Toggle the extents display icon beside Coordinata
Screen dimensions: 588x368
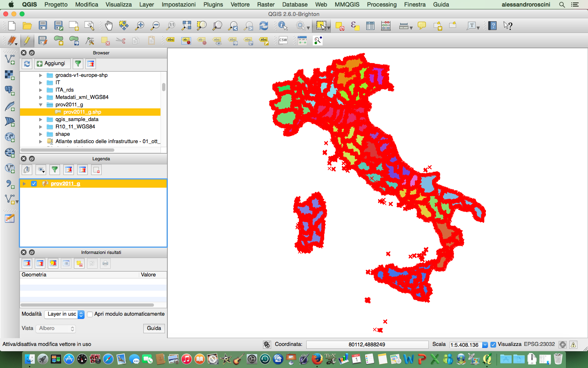click(267, 345)
